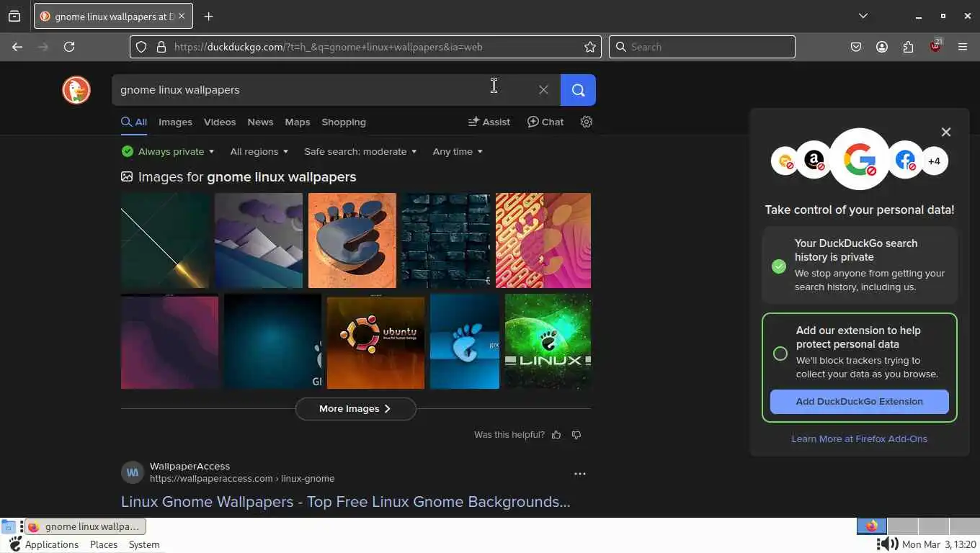Click the Firefox Search box
Screen dimensions: 980x553
(702, 47)
